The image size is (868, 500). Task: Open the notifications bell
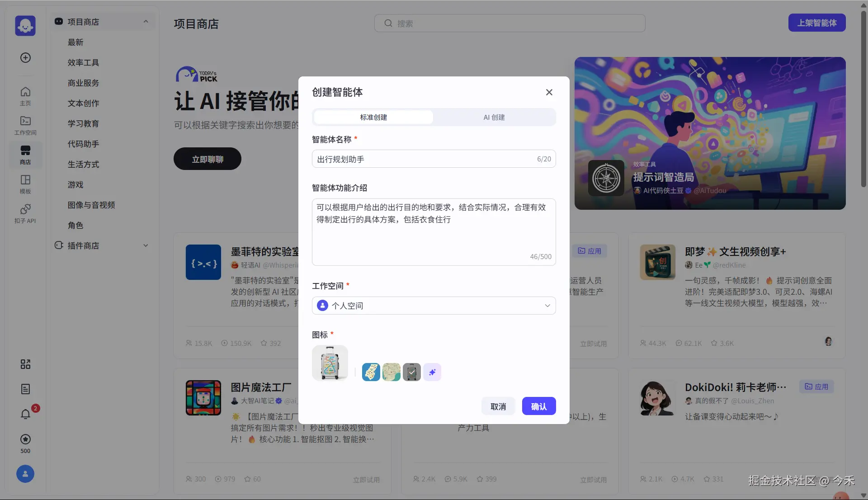tap(26, 414)
